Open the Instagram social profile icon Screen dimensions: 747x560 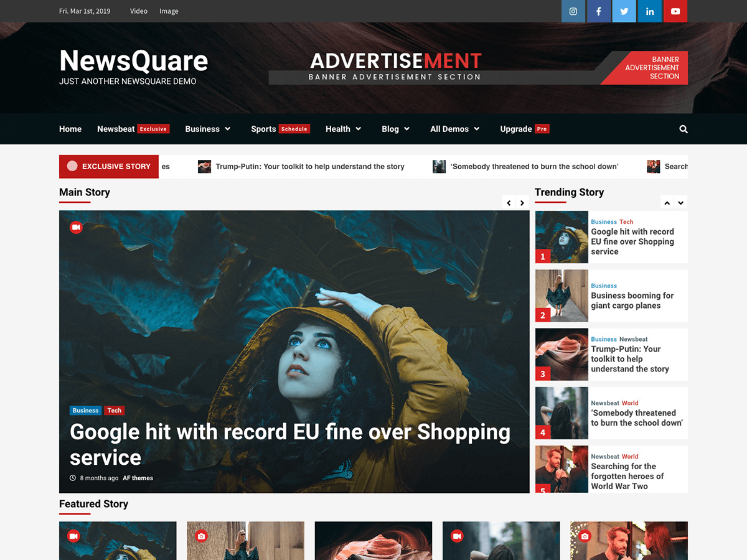[573, 11]
